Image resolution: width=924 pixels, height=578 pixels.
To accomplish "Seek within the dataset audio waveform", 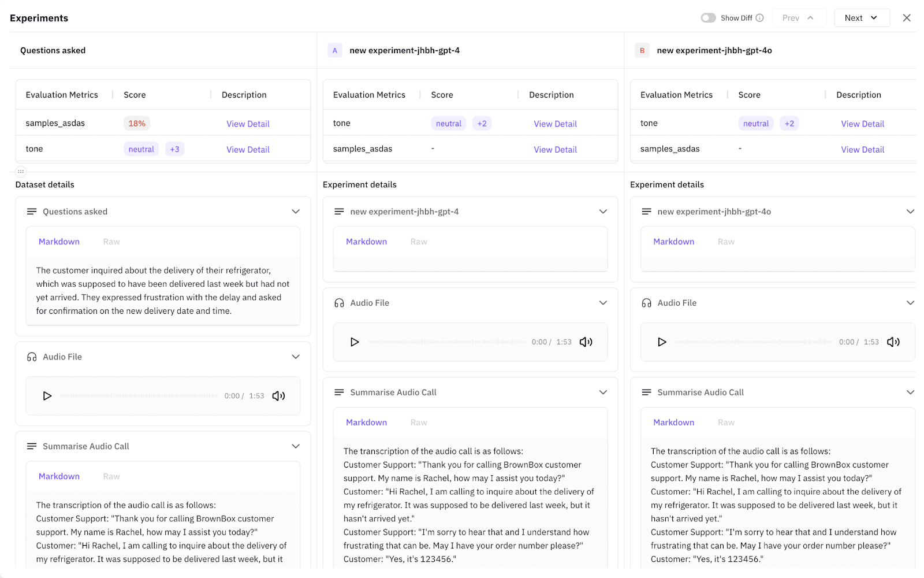I will point(139,396).
